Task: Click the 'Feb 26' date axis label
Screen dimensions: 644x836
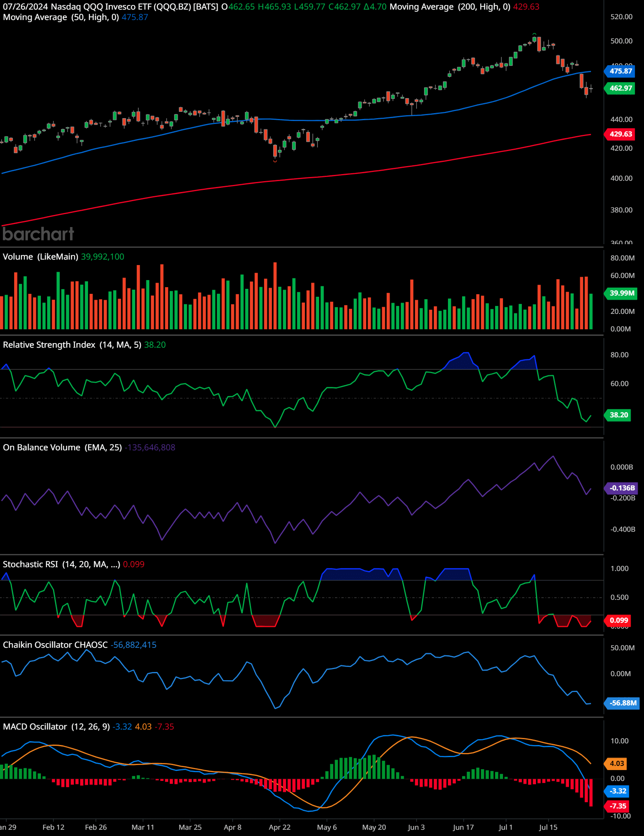Action: click(96, 827)
